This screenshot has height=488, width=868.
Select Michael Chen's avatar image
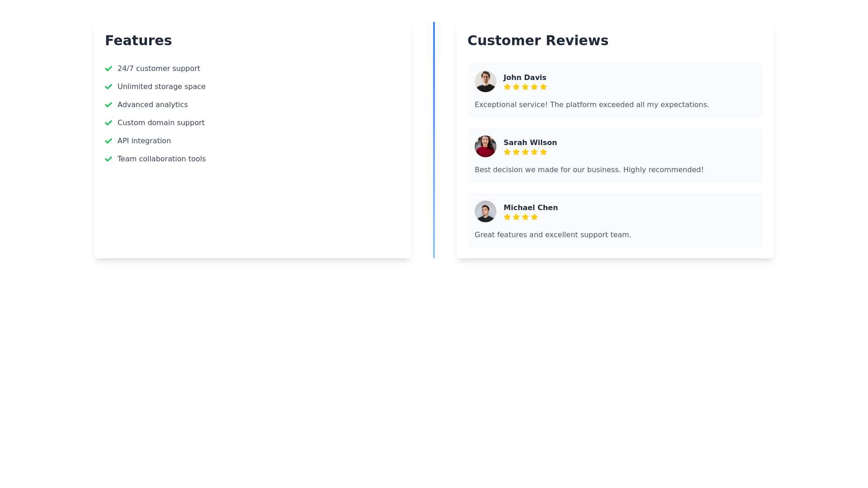coord(486,211)
